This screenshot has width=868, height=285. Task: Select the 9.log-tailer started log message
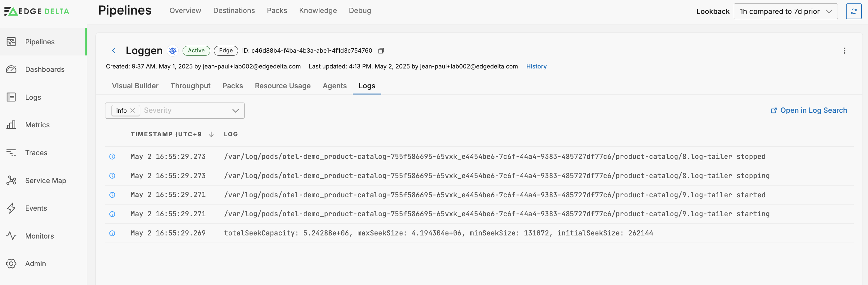[x=495, y=195]
